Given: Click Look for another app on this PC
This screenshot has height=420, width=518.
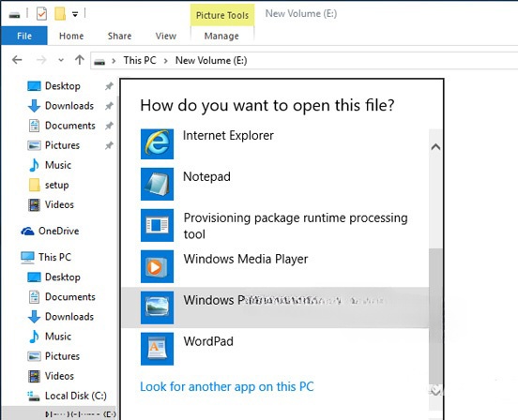Looking at the screenshot, I should [x=227, y=386].
